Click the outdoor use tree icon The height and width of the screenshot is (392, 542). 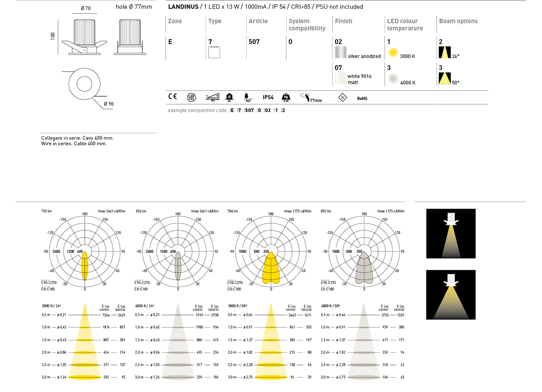tap(248, 97)
